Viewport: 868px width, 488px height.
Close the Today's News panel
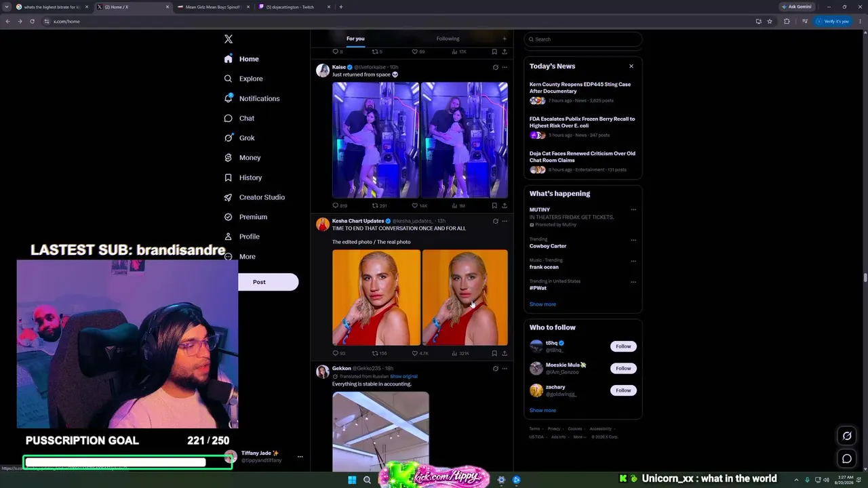point(631,66)
